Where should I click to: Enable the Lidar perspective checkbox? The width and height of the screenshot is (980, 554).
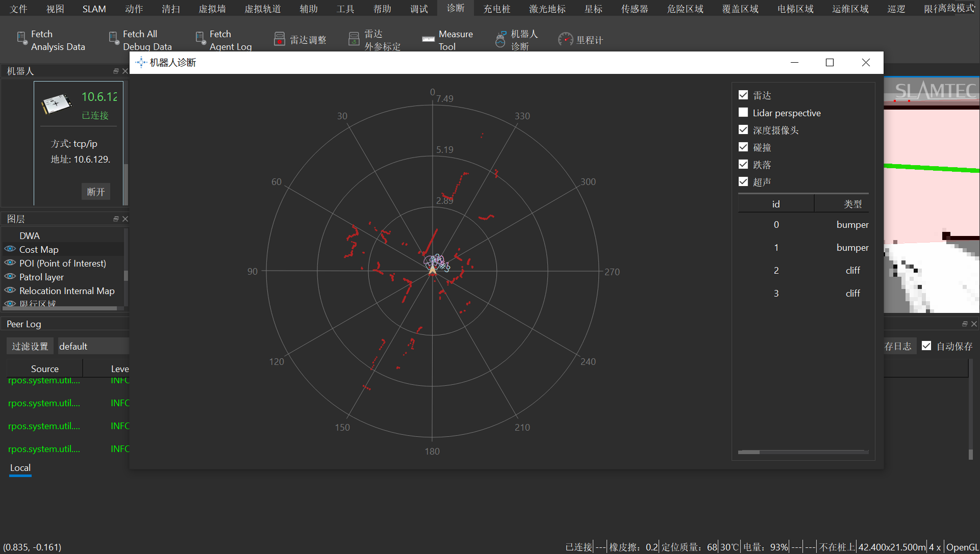tap(743, 113)
